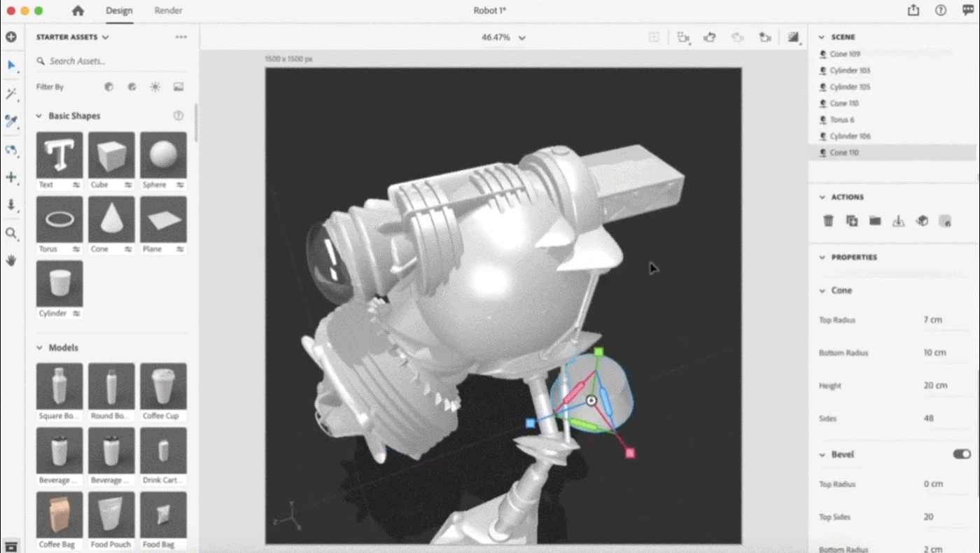Pick the Sampler eyedropper tool
The image size is (980, 553).
point(11,121)
